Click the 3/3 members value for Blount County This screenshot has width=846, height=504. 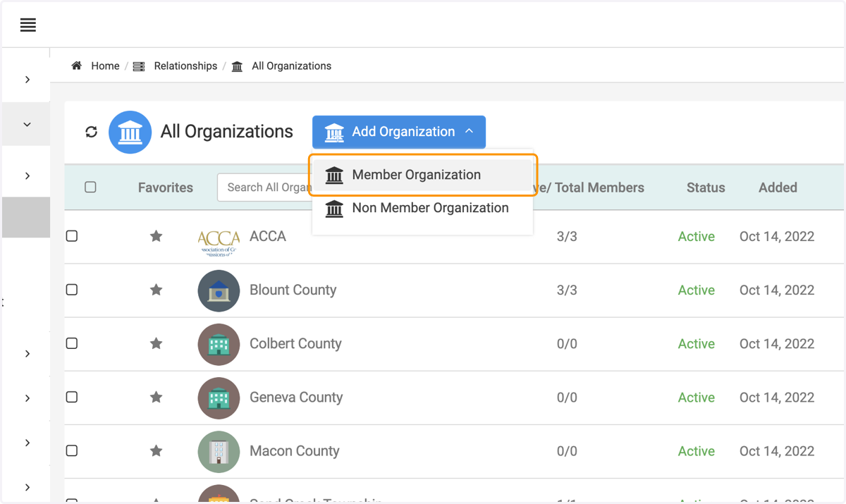(x=567, y=290)
